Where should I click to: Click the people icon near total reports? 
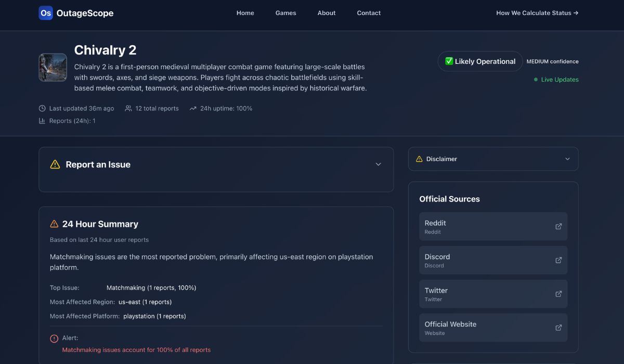coord(128,108)
